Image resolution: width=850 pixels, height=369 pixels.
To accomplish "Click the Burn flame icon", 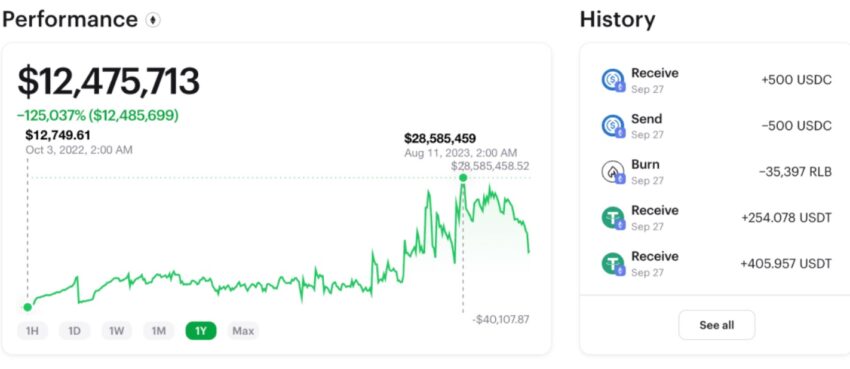I will pos(613,172).
